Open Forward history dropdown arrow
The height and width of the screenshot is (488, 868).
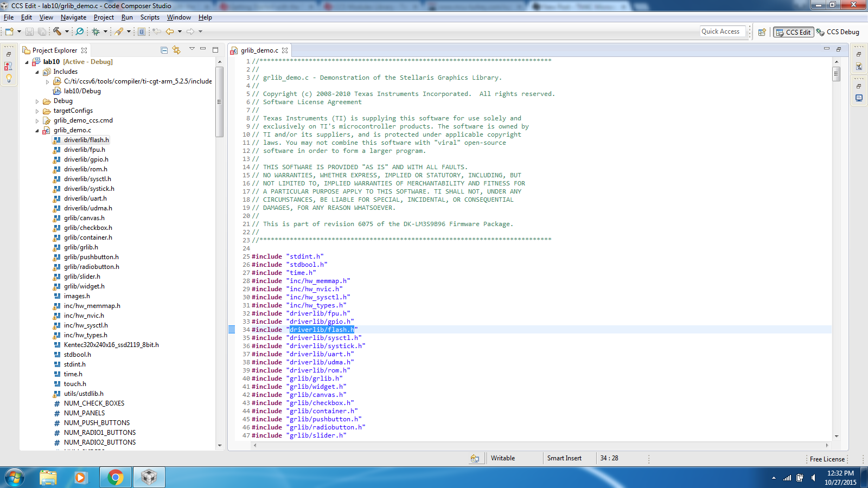tap(200, 31)
